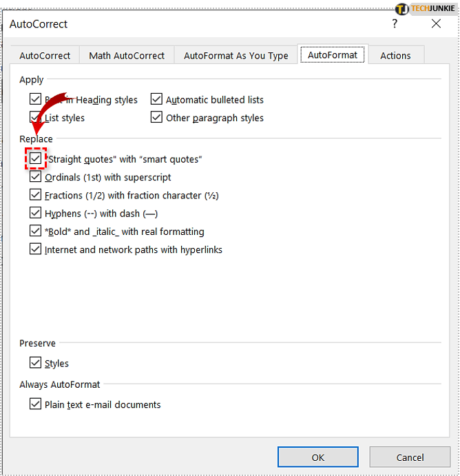Close the AutoCorrect dialog window

(x=436, y=24)
